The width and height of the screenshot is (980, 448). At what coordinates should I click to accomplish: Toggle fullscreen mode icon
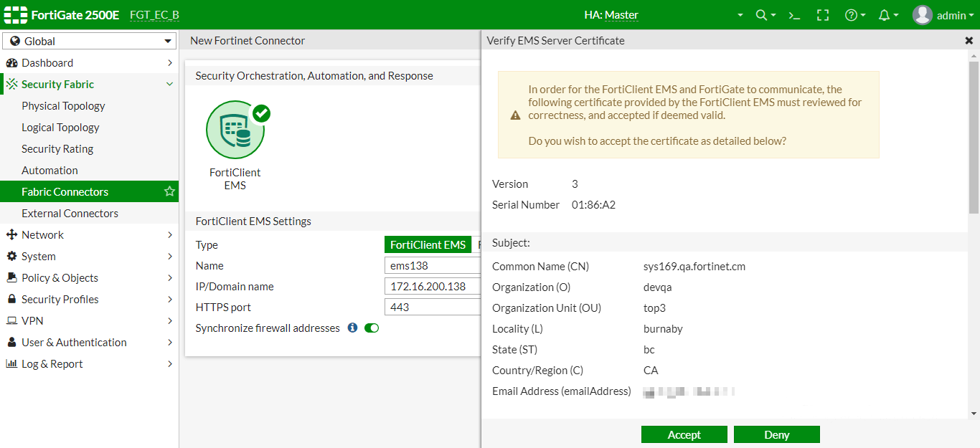point(823,15)
